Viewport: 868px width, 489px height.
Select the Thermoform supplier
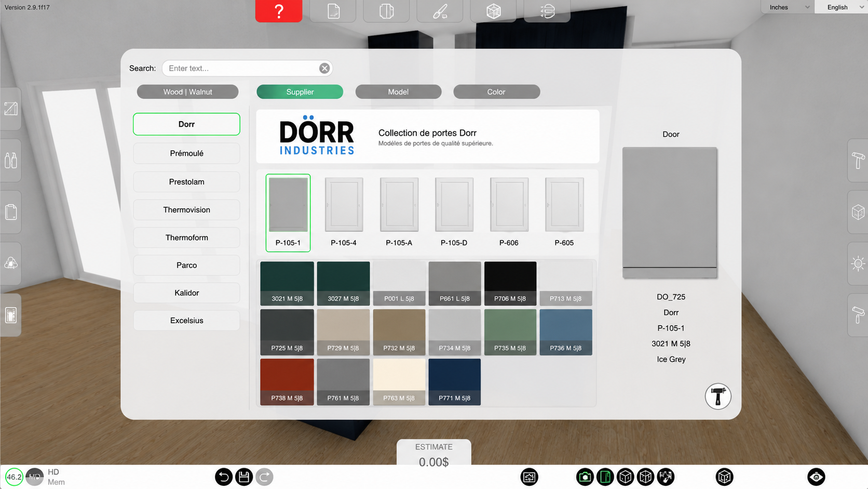pos(186,237)
